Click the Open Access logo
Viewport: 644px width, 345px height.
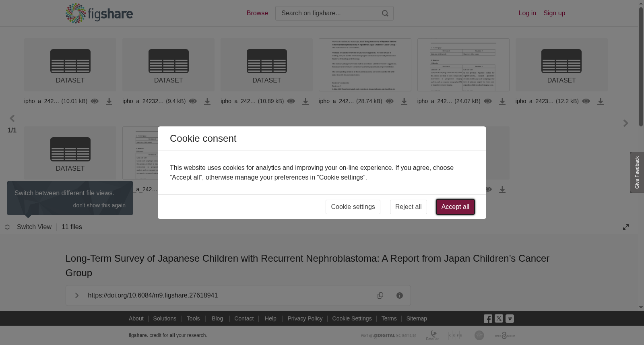505,335
